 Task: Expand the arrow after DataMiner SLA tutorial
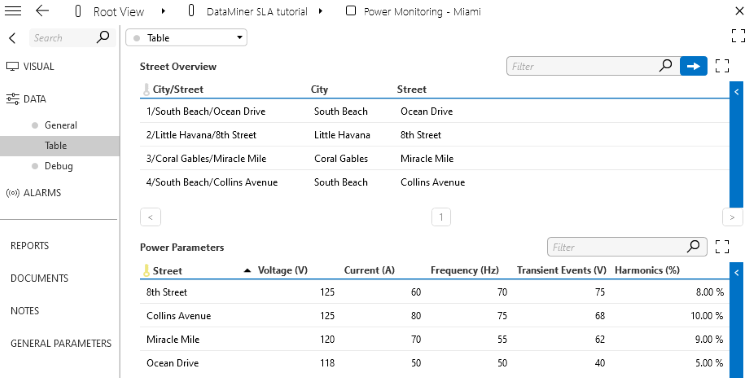(320, 11)
